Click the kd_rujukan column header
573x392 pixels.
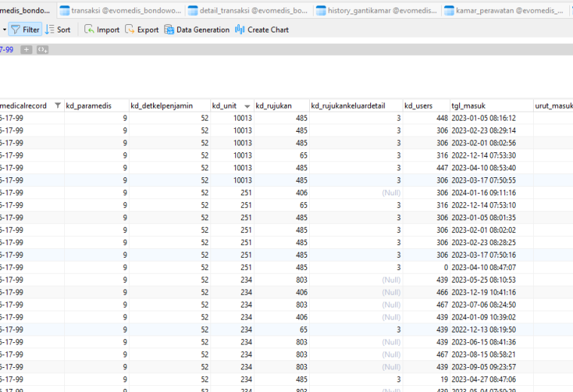click(x=282, y=106)
